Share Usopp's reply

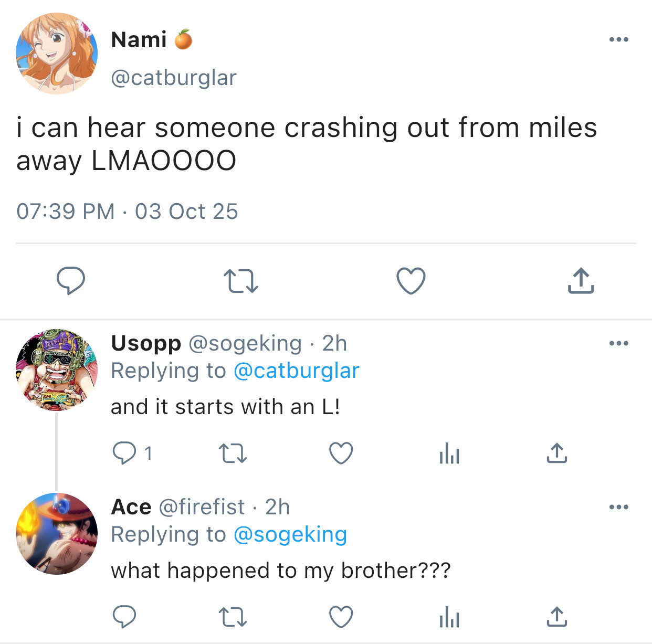click(556, 453)
